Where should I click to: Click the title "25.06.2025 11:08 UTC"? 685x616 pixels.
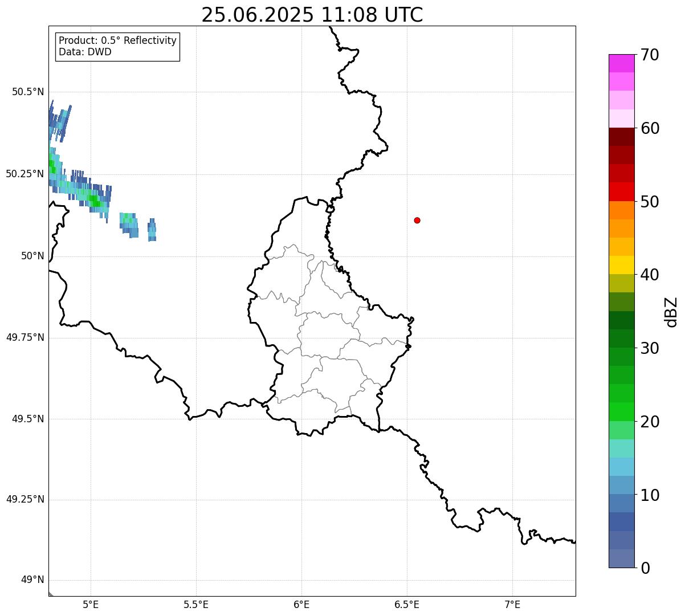click(312, 15)
